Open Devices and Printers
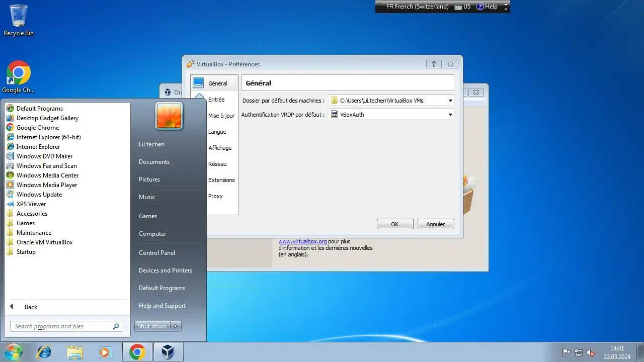 (166, 270)
